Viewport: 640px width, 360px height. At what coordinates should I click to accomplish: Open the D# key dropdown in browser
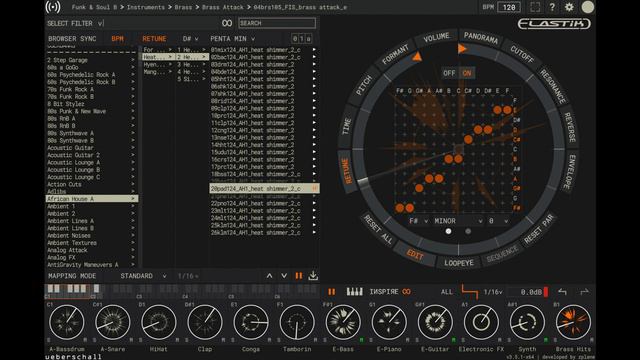pyautogui.click(x=190, y=39)
